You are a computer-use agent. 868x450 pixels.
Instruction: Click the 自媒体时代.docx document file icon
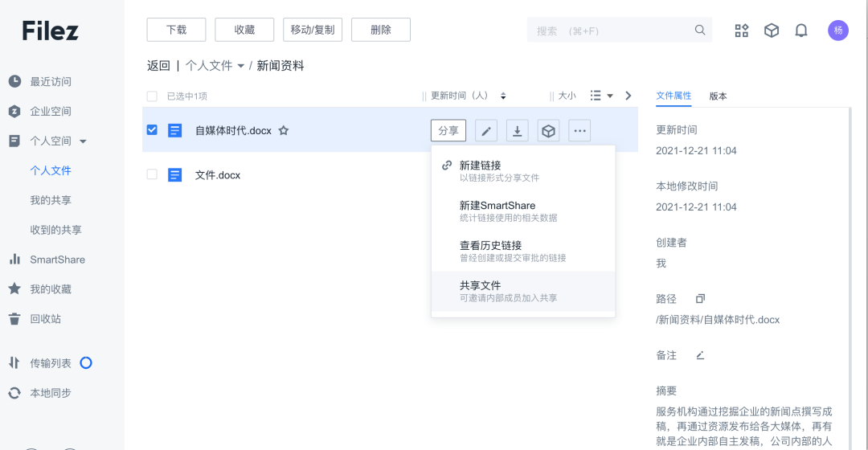tap(175, 131)
